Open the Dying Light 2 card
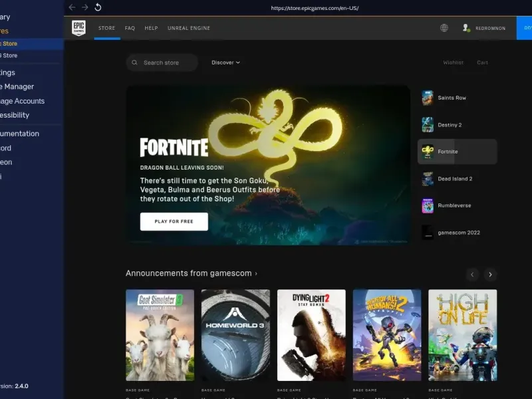 click(x=311, y=335)
